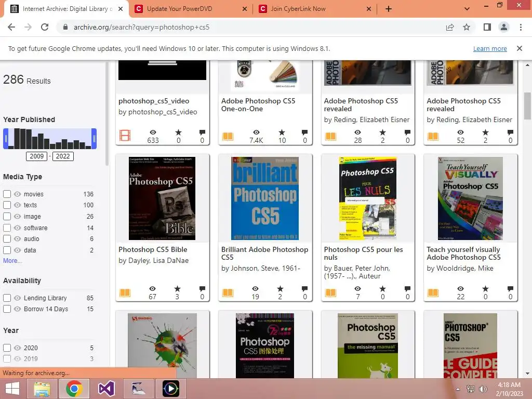This screenshot has width=532, height=399.
Task: Check the Borrow 14 Days checkbox
Action: (7, 309)
